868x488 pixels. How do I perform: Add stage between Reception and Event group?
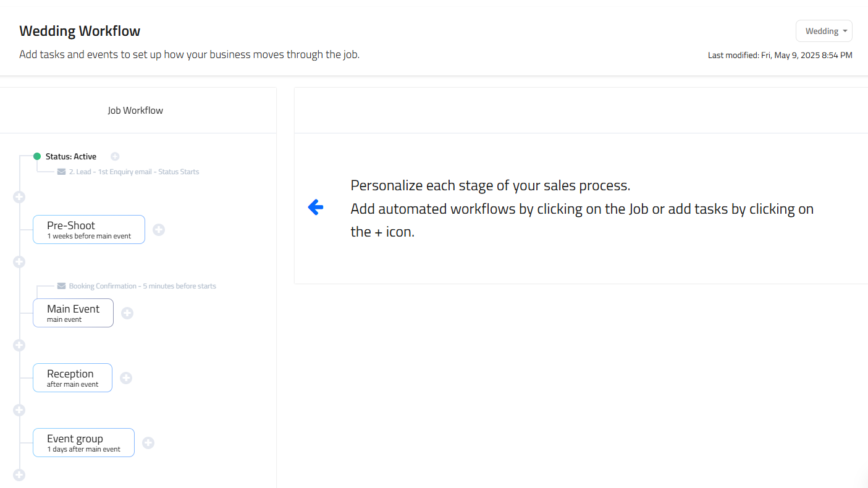19,410
